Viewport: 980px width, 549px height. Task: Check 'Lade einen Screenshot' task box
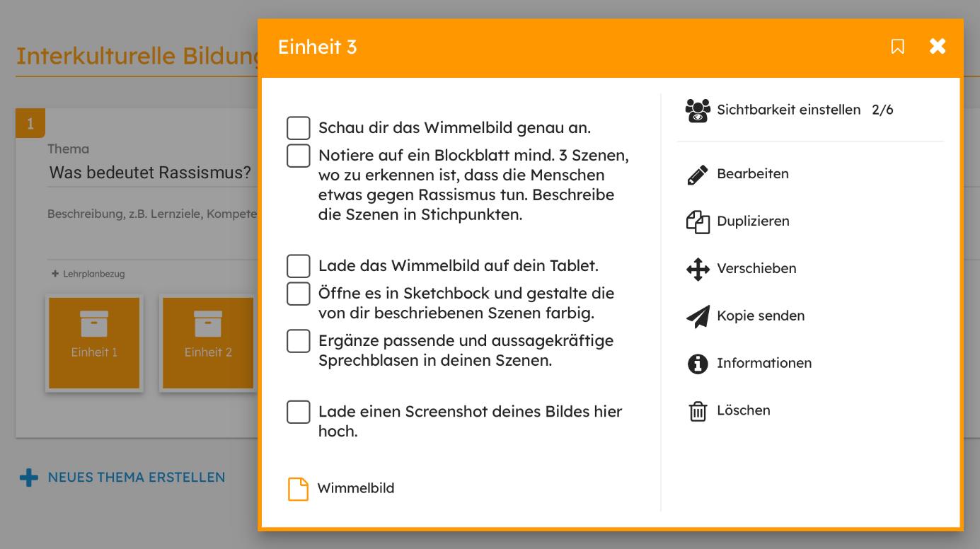[x=298, y=412]
